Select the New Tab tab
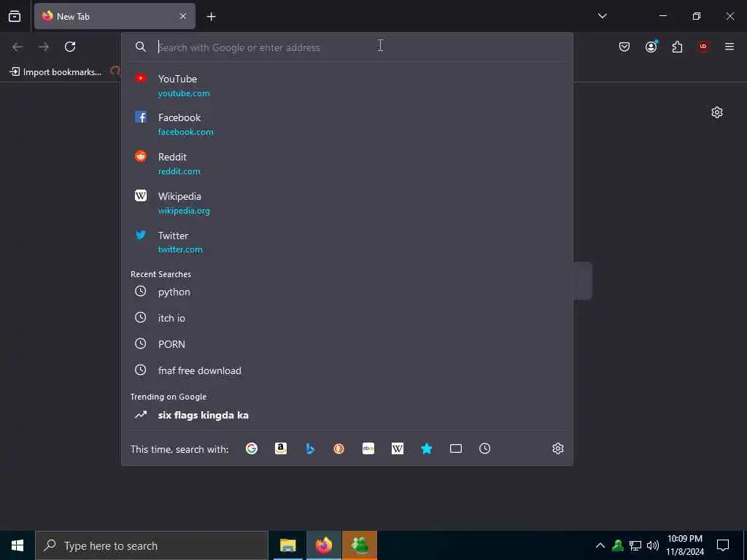This screenshot has height=560, width=747. [115, 16]
